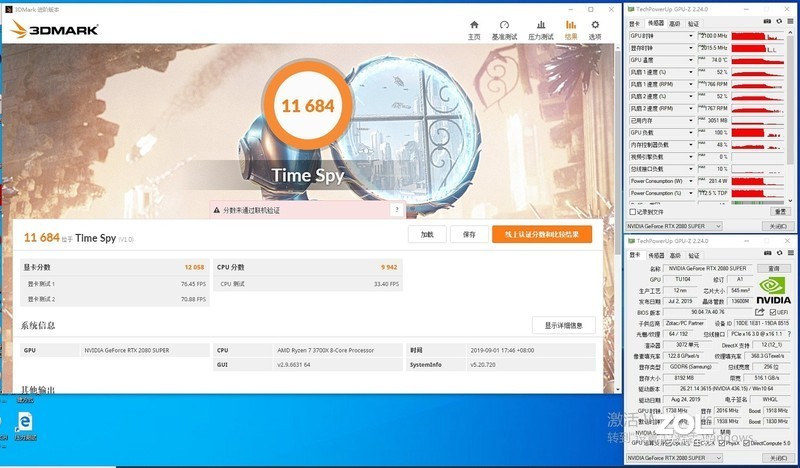Open the Stress Tests (压力测试) section

[x=540, y=30]
